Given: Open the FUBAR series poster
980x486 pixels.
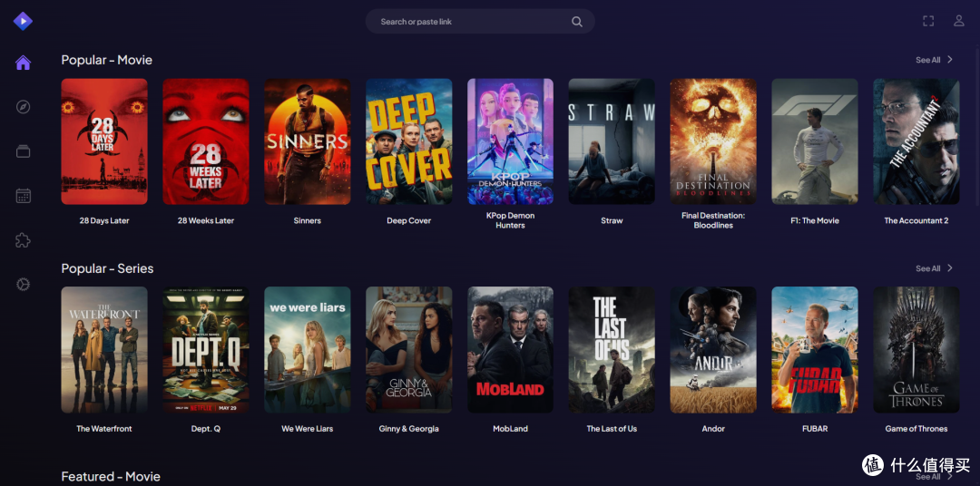Looking at the screenshot, I should 814,350.
